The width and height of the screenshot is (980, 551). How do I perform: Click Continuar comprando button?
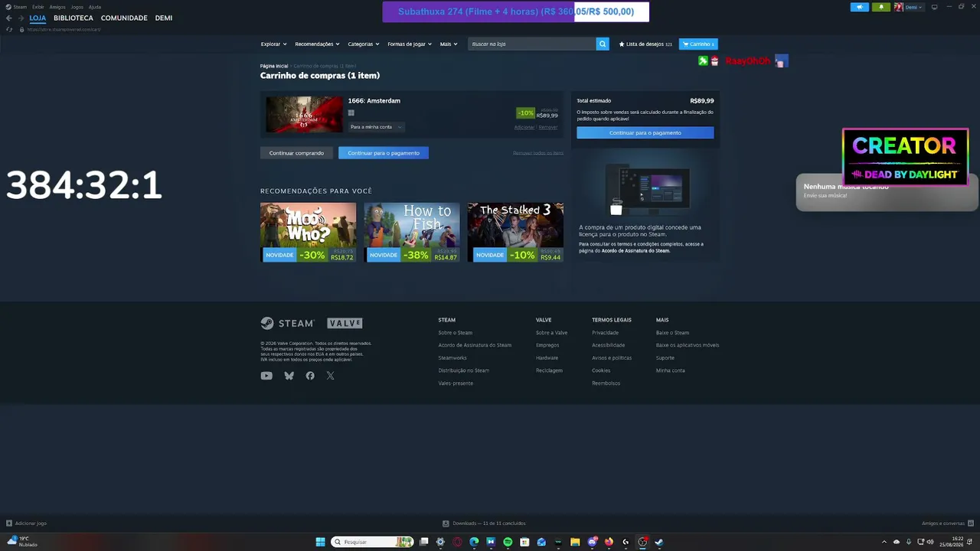tap(296, 153)
